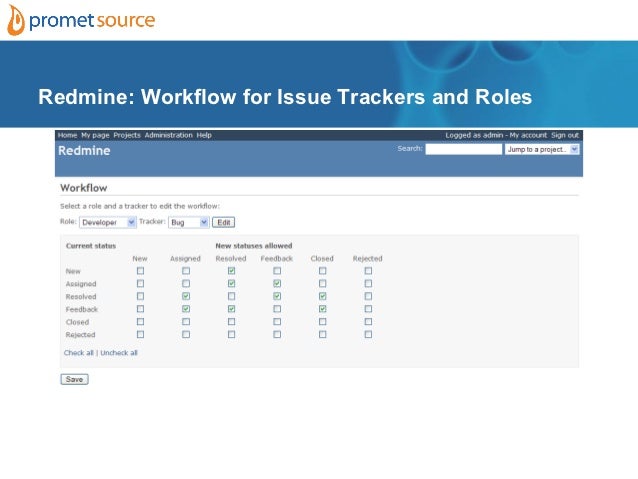Uncheck Feedback row, Resolved column checkbox
Image resolution: width=638 pixels, height=479 pixels.
[x=232, y=309]
